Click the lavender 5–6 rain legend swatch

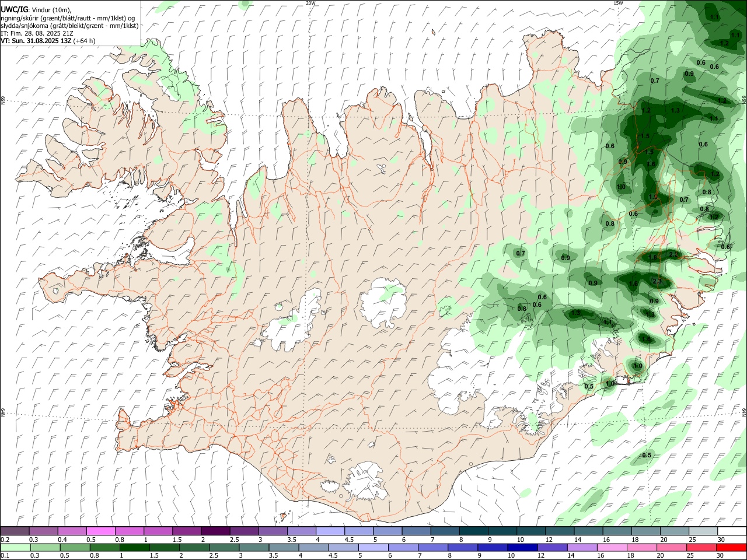373,547
